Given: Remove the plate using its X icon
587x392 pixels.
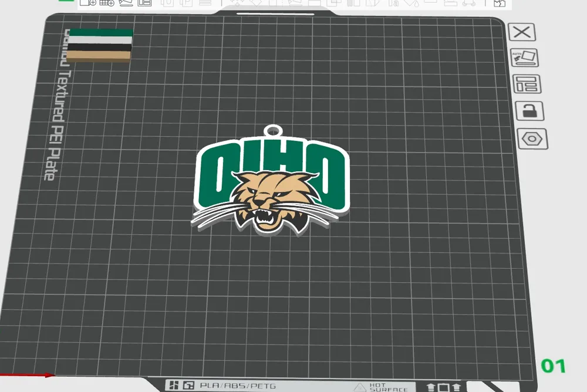Looking at the screenshot, I should 522,32.
